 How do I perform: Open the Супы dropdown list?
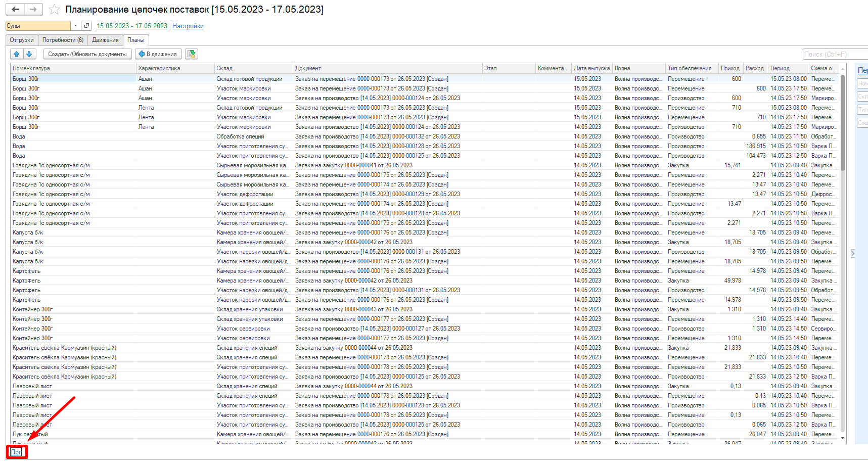pyautogui.click(x=75, y=26)
